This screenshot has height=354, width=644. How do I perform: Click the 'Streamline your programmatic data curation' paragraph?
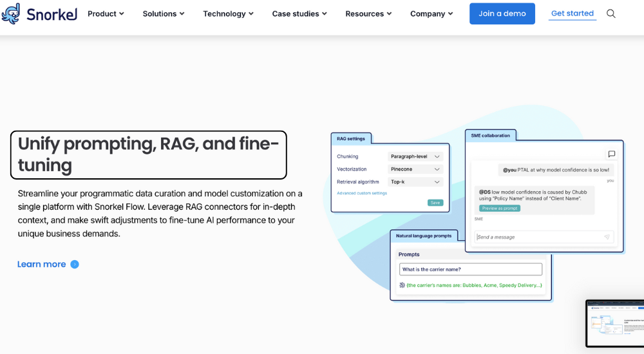coord(160,214)
